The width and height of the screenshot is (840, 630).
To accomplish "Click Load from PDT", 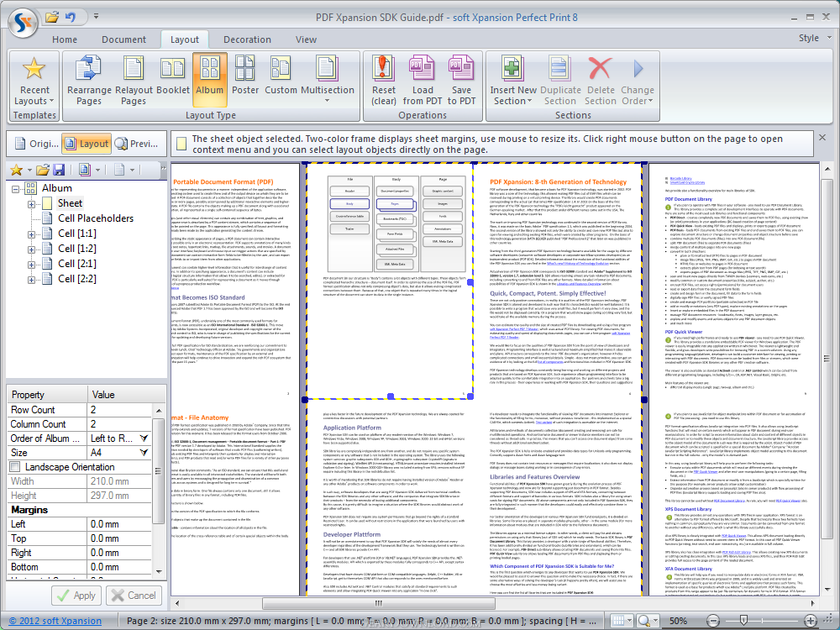I will coord(423,81).
